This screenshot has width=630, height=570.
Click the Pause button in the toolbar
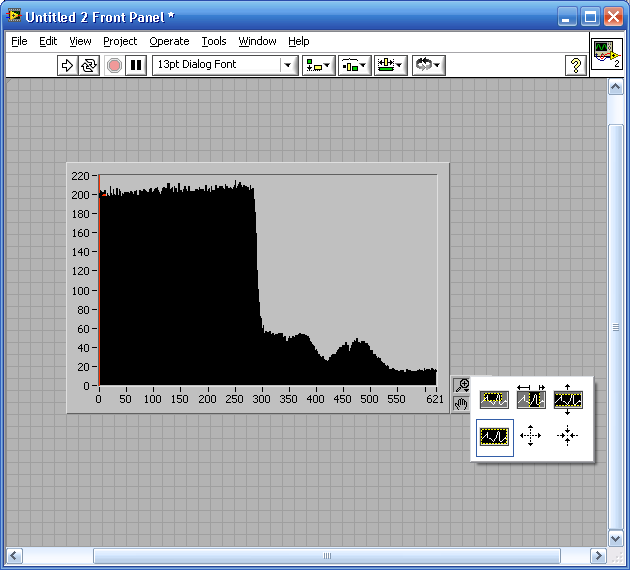[x=137, y=65]
